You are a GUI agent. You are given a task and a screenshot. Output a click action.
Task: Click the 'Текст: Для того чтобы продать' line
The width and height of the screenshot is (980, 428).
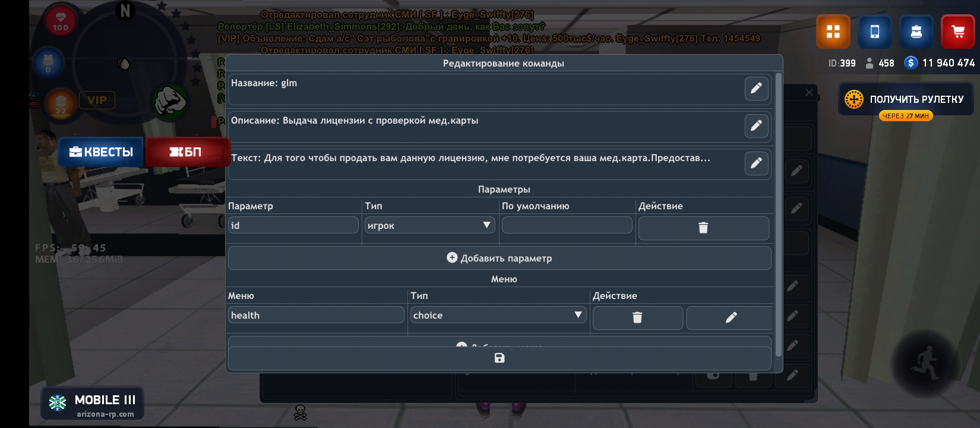(470, 158)
